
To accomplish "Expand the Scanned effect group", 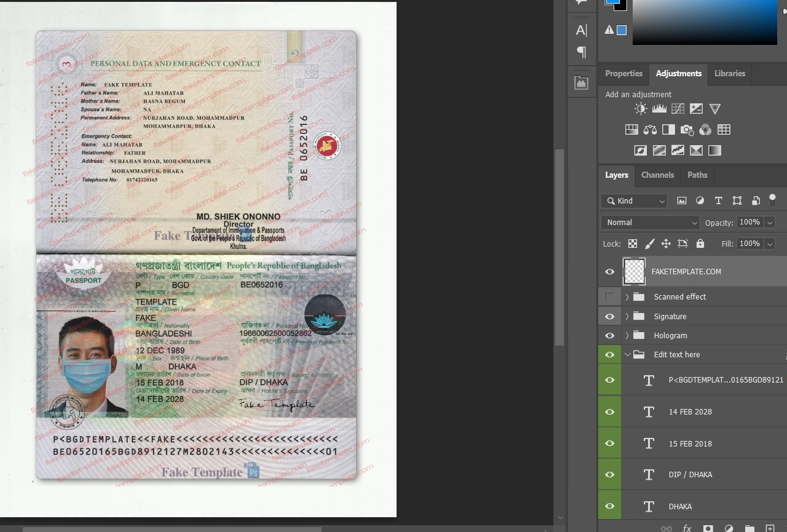I will click(x=627, y=296).
